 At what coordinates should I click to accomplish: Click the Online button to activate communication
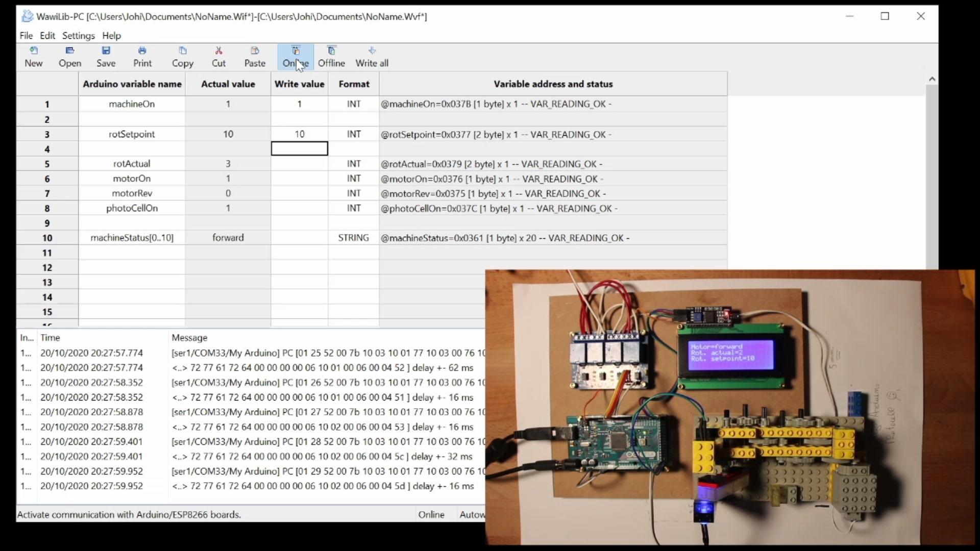[296, 56]
